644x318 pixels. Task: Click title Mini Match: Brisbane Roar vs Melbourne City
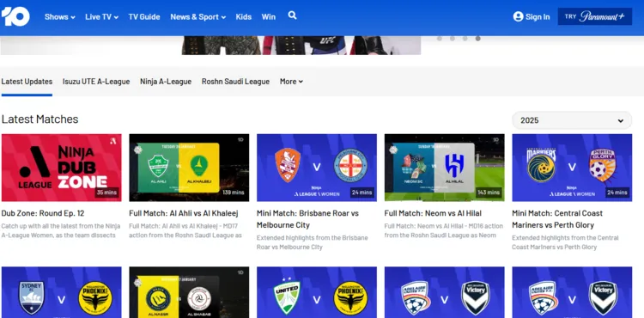click(x=307, y=219)
